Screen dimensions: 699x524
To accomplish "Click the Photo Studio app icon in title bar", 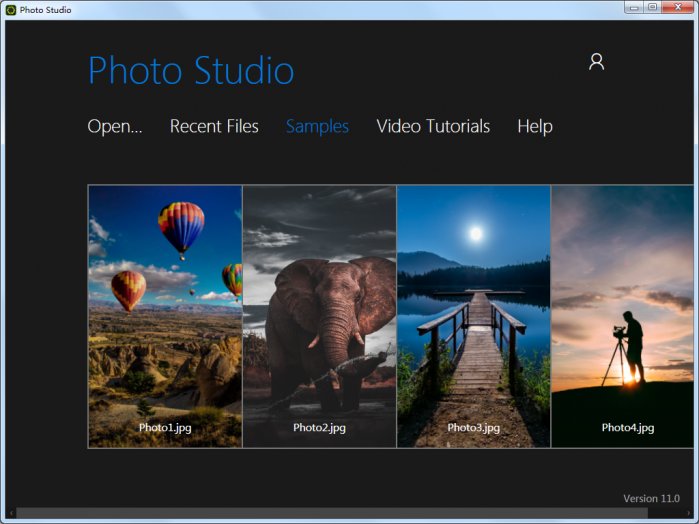I will pyautogui.click(x=10, y=9).
